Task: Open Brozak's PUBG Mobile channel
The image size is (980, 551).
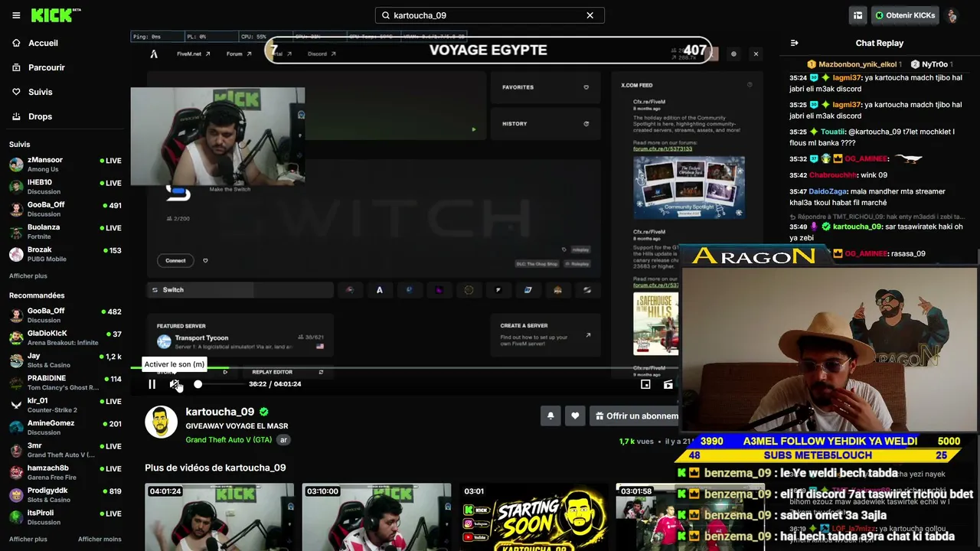Action: (65, 254)
